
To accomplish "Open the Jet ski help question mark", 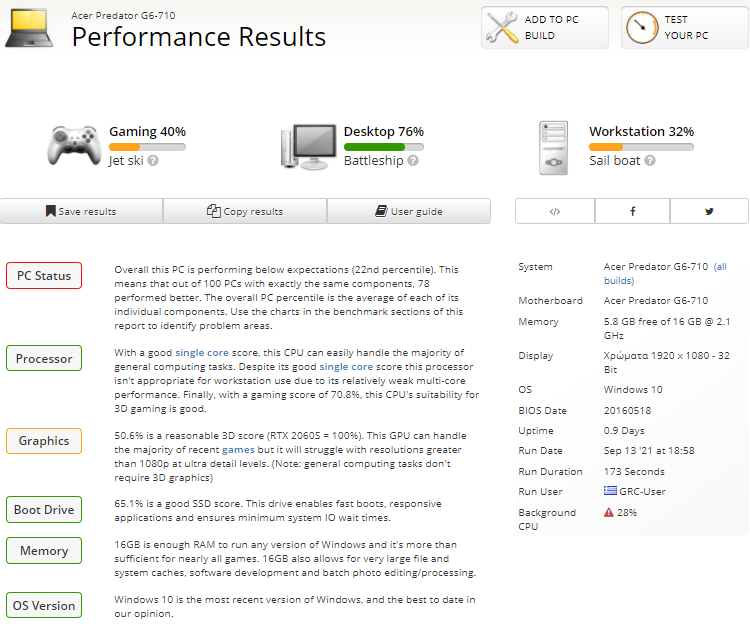I will (153, 161).
